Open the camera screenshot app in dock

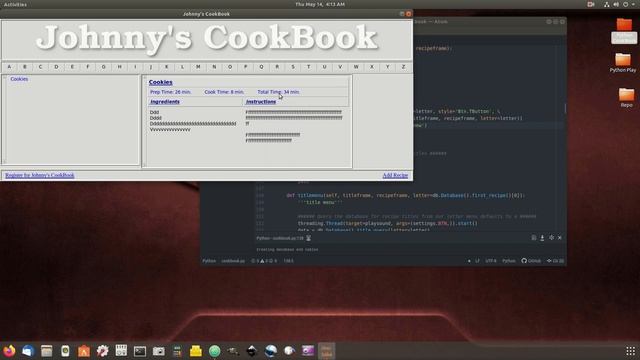[158, 351]
